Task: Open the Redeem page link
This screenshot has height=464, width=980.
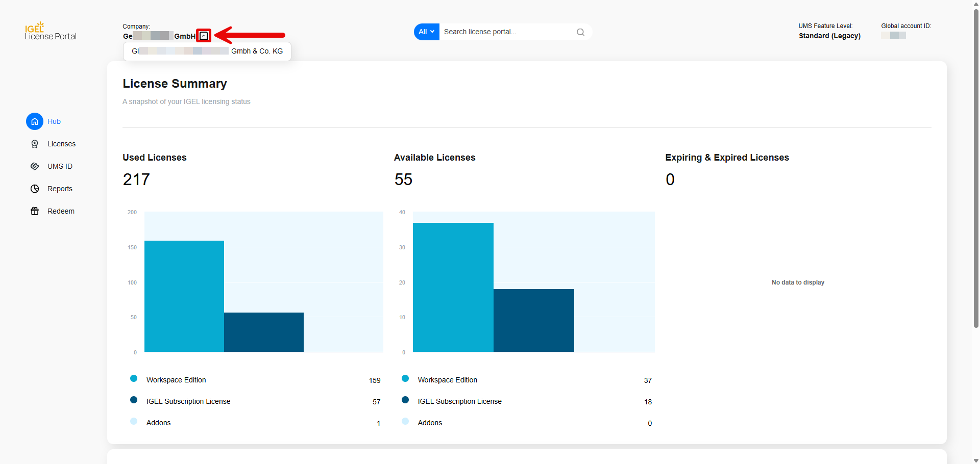Action: [x=61, y=211]
